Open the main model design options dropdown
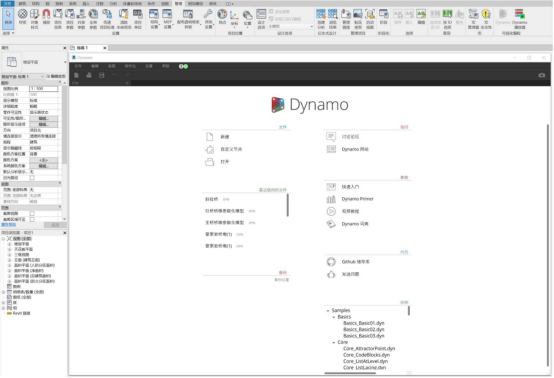 291,26
